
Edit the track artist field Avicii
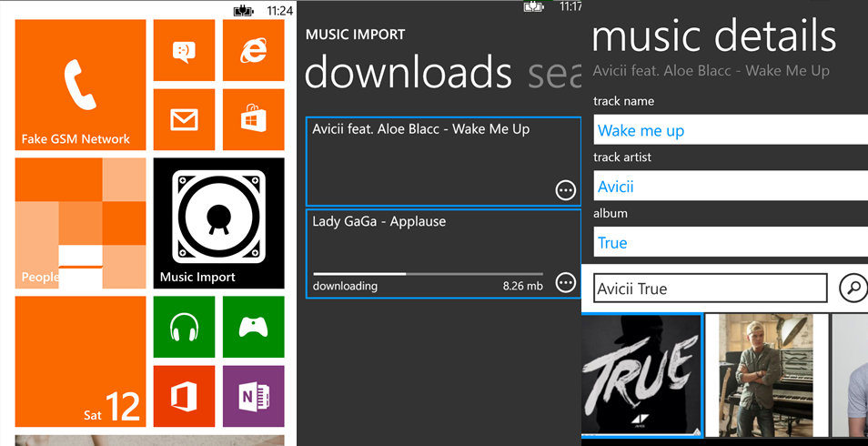tap(731, 187)
